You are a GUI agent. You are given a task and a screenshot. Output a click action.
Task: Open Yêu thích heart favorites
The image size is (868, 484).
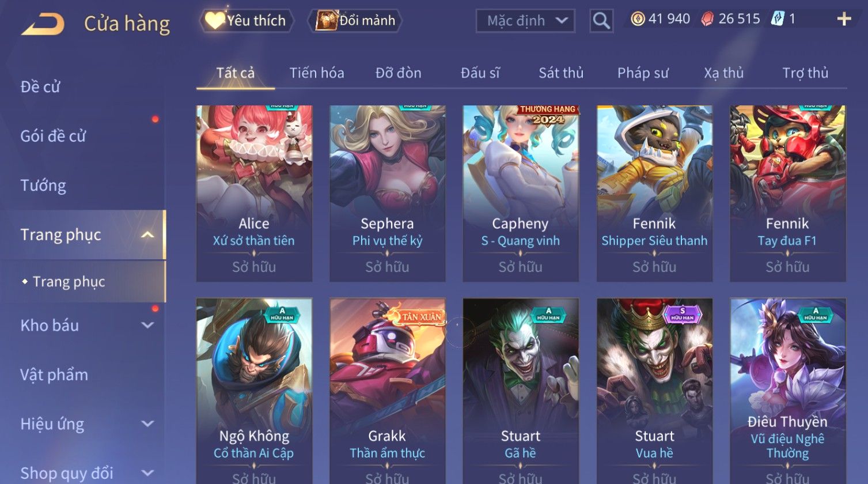tap(214, 21)
